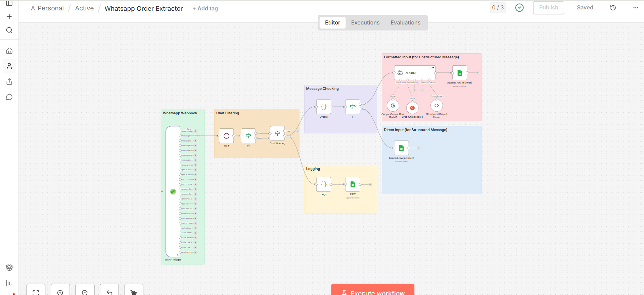The height and width of the screenshot is (295, 644).
Task: Open the three-dot workflow options menu
Action: [635, 8]
